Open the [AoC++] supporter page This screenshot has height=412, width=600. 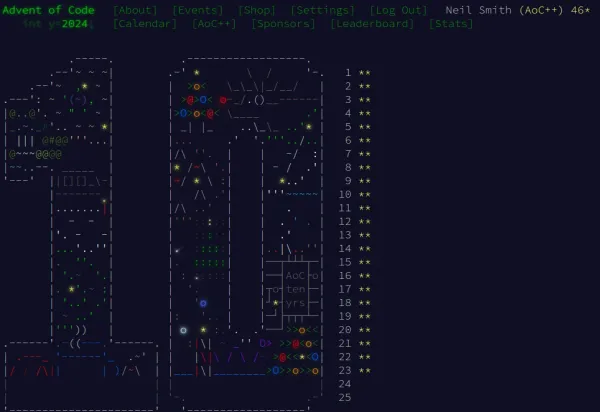click(214, 24)
